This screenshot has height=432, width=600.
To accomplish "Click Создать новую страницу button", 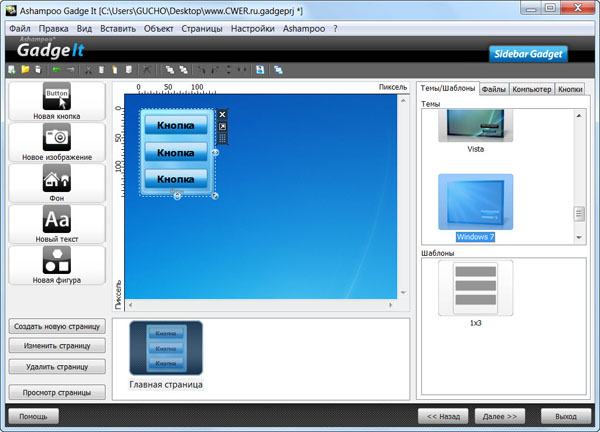I will [57, 326].
